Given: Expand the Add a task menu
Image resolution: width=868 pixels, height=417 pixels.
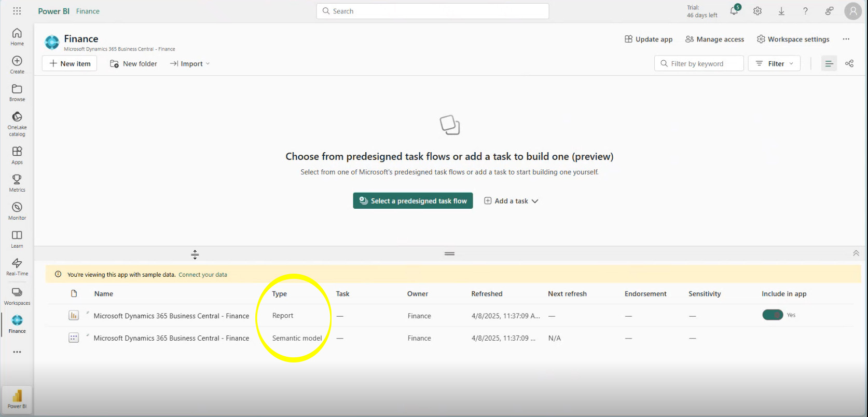Looking at the screenshot, I should 511,201.
